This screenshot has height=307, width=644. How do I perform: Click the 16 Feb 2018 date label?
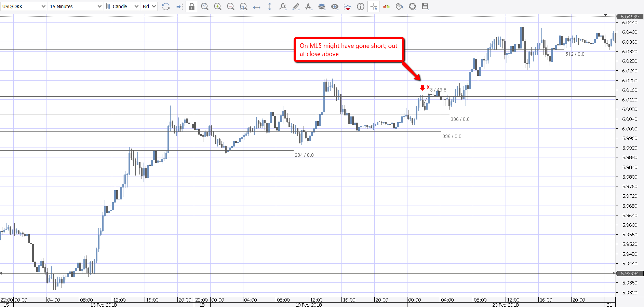[104, 305]
